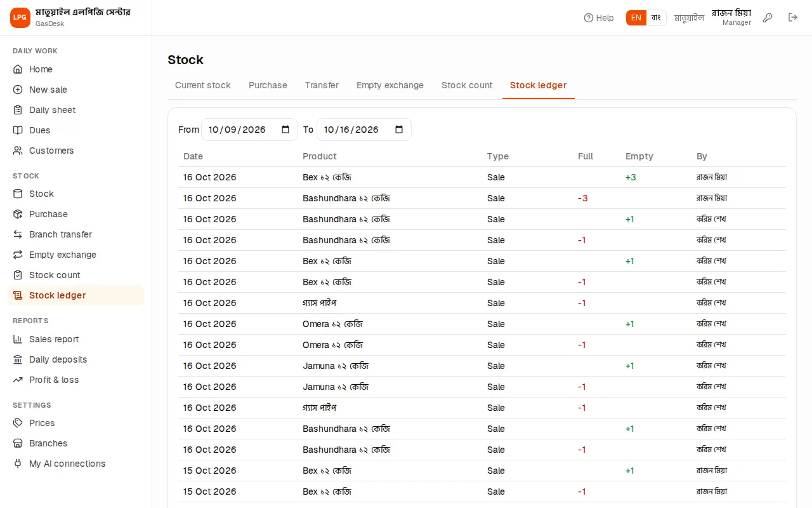Open Help in the header
The image size is (812, 508).
(599, 18)
